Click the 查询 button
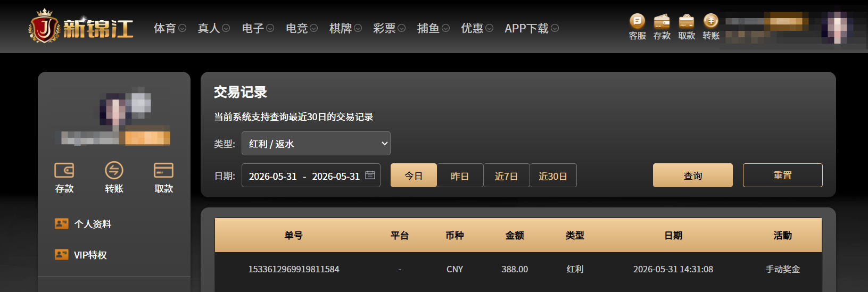This screenshot has width=868, height=292. click(693, 175)
